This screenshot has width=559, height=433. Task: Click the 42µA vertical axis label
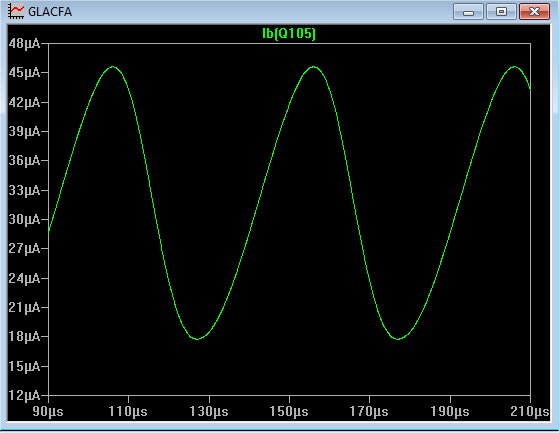pos(24,102)
